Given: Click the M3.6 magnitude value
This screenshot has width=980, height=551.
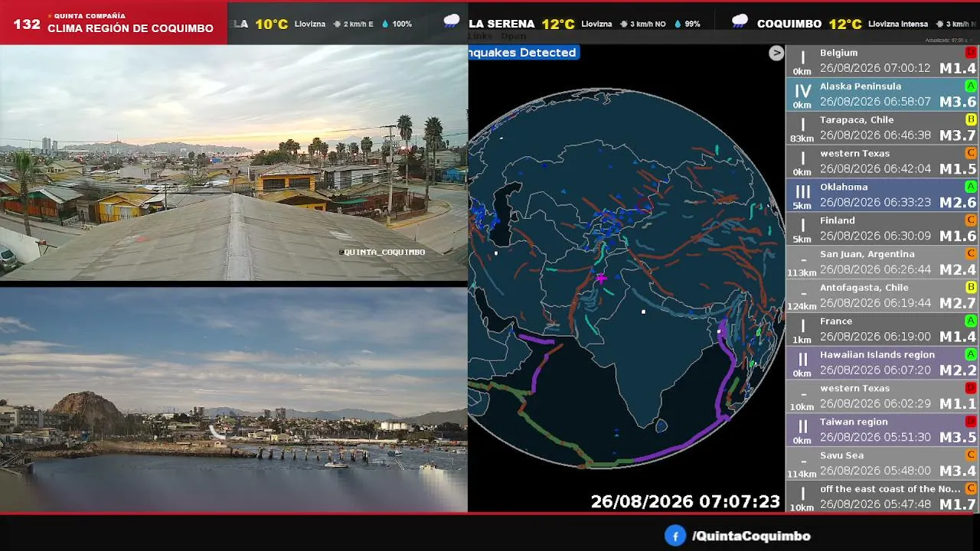Looking at the screenshot, I should coord(958,102).
